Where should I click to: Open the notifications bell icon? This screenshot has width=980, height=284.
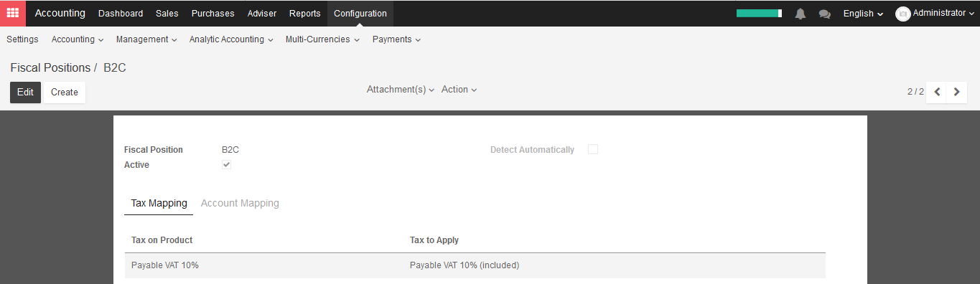pos(801,14)
